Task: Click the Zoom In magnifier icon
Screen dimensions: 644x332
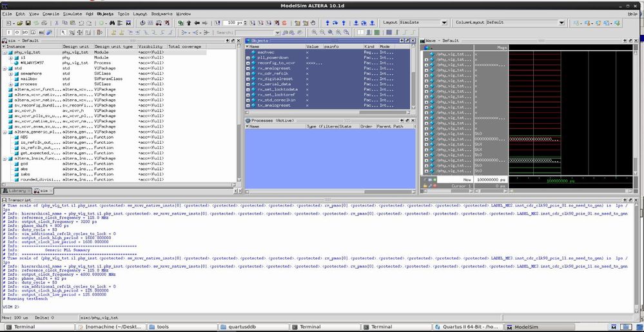Action: [x=314, y=32]
